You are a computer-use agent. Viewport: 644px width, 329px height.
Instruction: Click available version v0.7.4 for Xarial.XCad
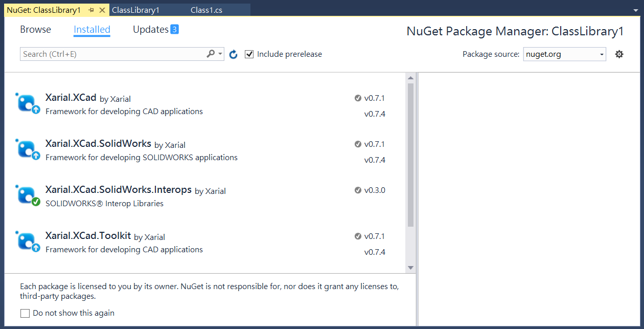point(375,114)
